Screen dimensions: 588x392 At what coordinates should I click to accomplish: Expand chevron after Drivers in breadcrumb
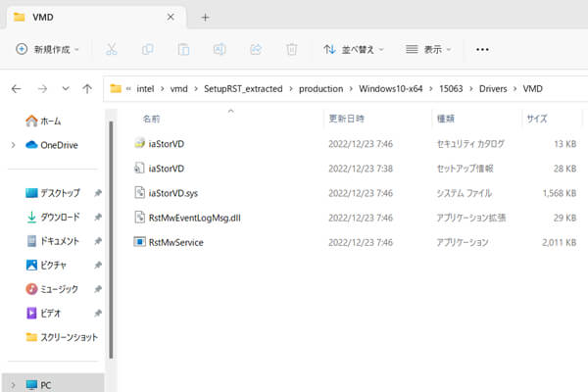[514, 89]
